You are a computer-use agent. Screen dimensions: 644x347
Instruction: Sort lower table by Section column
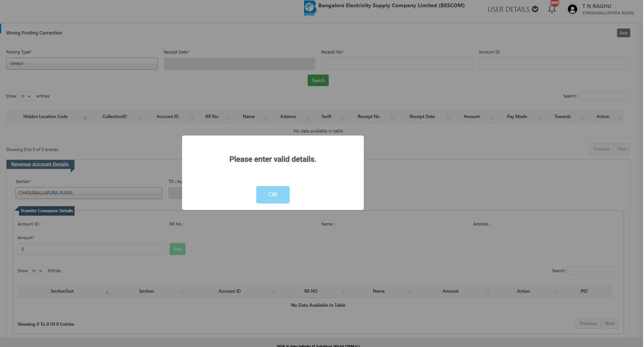tap(149, 292)
